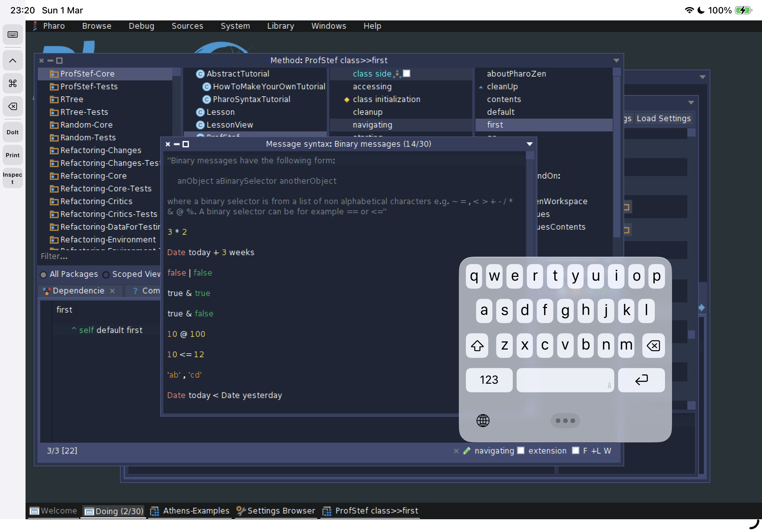The width and height of the screenshot is (762, 532).
Task: Open the Binary messages window dropdown arrow
Action: pos(530,144)
